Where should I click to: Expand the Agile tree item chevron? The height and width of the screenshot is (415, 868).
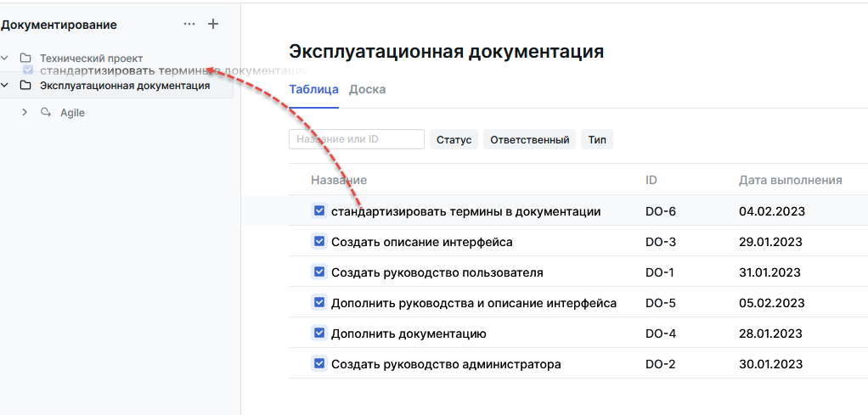pos(25,112)
